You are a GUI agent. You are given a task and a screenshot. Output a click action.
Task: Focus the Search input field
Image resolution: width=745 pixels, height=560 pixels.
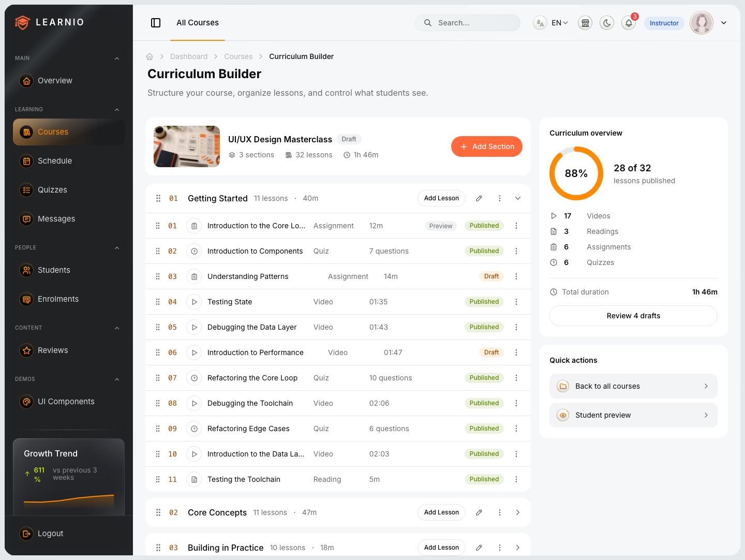click(x=468, y=23)
